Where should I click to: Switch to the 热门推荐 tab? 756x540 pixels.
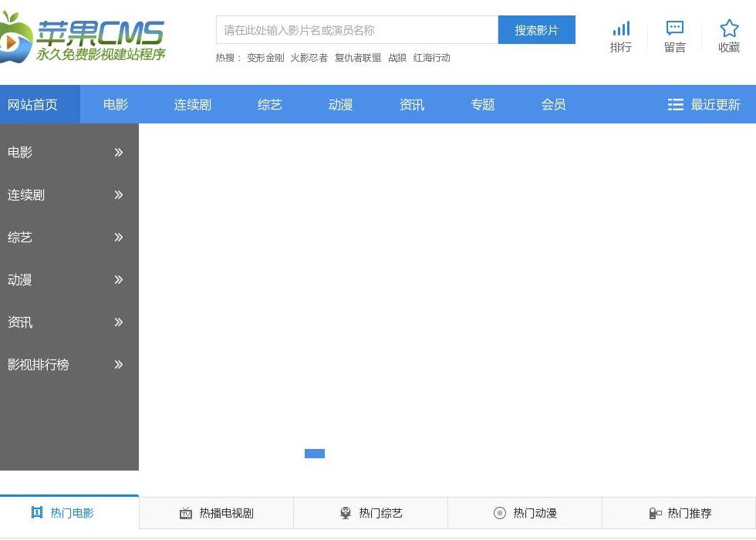[x=679, y=513]
